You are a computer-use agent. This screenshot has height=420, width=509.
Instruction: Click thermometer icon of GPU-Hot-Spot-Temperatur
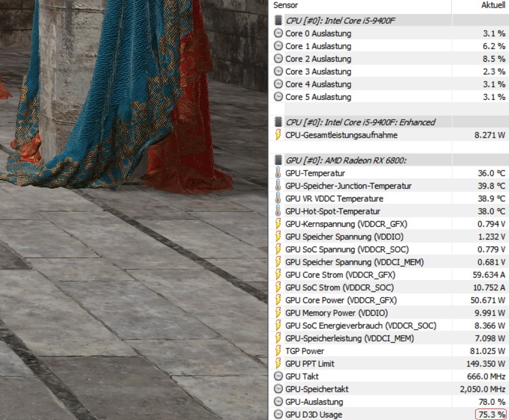[278, 211]
